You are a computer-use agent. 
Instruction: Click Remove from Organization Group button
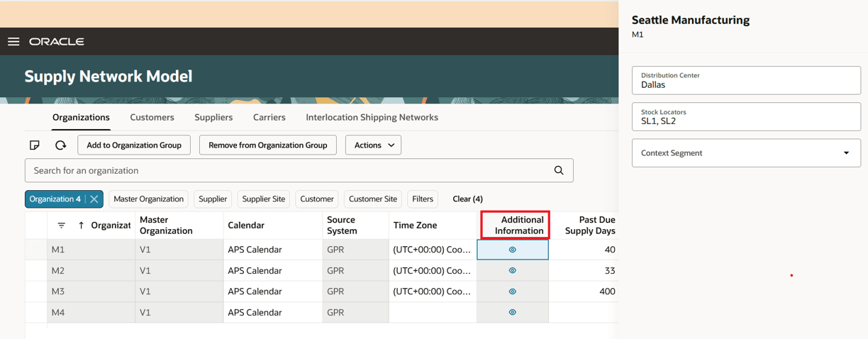click(x=267, y=145)
